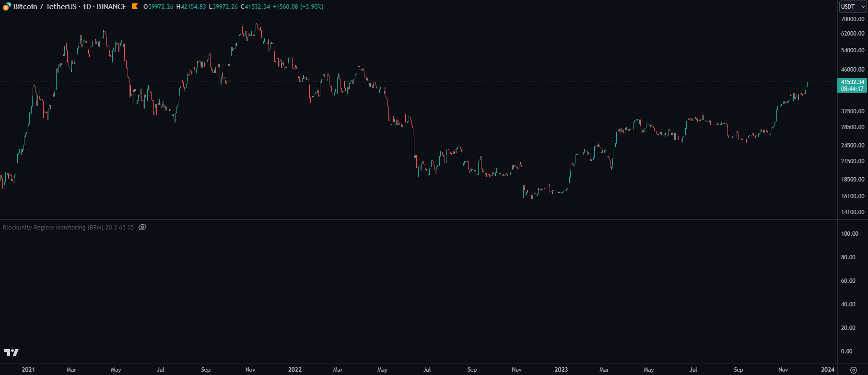
Task: Click the Bitcoin symbol logo icon
Action: [x=7, y=7]
